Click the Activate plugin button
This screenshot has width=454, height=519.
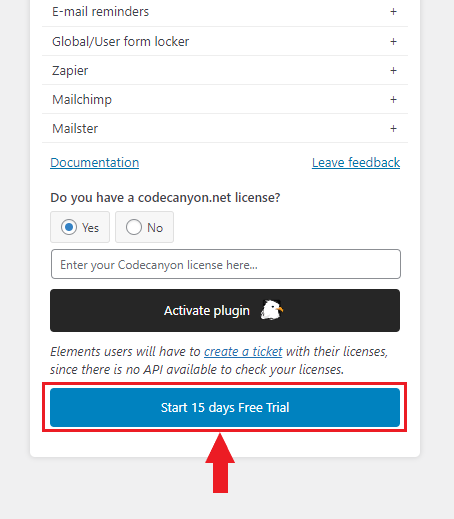pyautogui.click(x=225, y=310)
